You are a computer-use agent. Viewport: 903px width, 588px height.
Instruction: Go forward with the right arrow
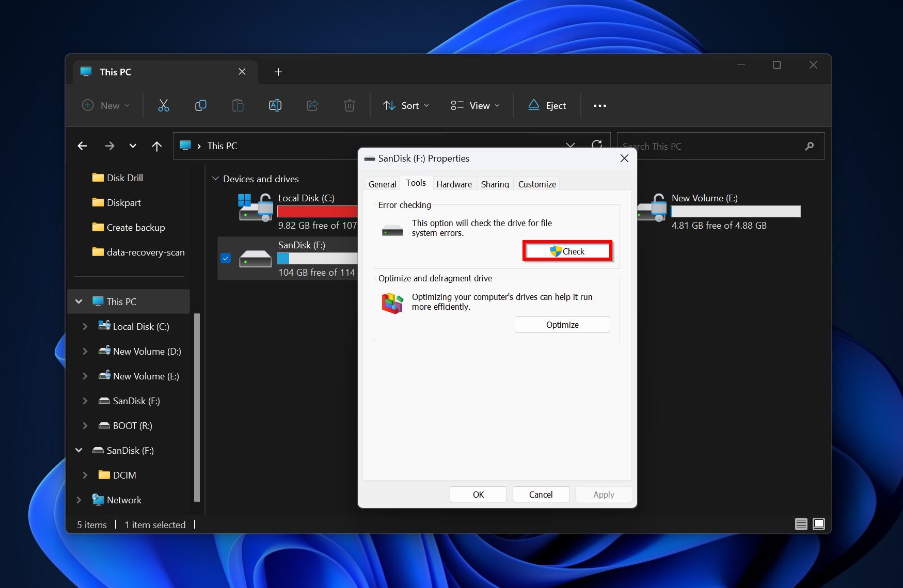(109, 146)
